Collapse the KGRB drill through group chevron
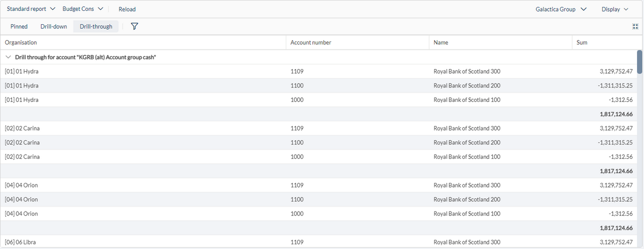644x249 pixels. point(9,57)
